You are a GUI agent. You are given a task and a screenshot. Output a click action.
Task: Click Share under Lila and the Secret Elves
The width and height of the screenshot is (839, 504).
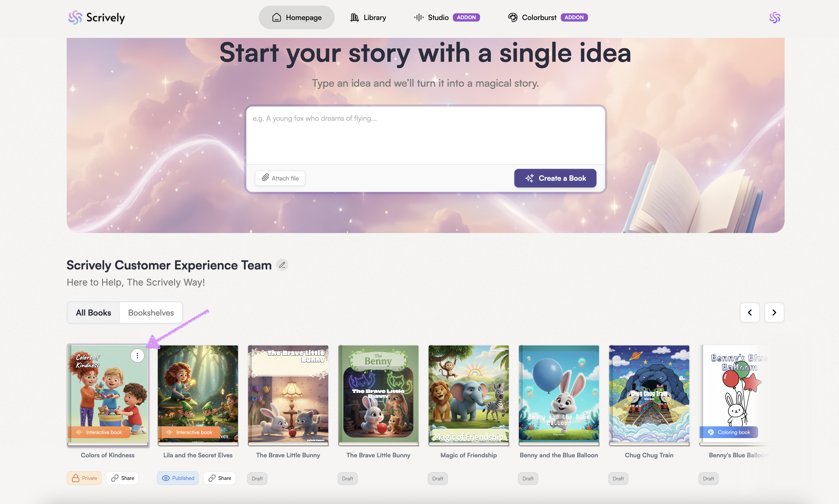pyautogui.click(x=219, y=478)
